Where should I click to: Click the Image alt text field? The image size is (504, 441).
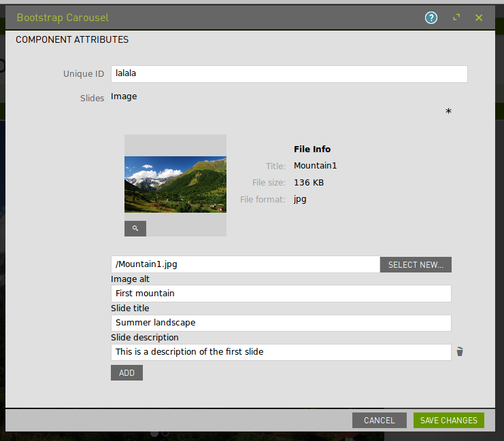point(281,294)
